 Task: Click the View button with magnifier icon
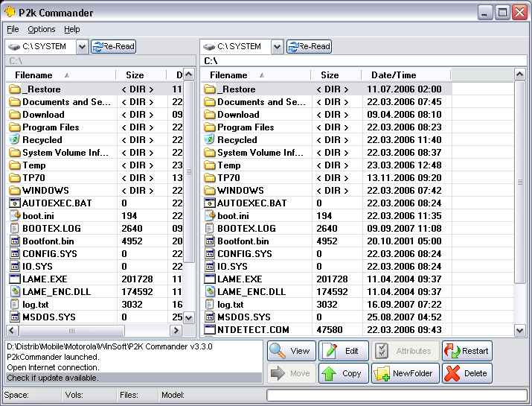pyautogui.click(x=290, y=351)
